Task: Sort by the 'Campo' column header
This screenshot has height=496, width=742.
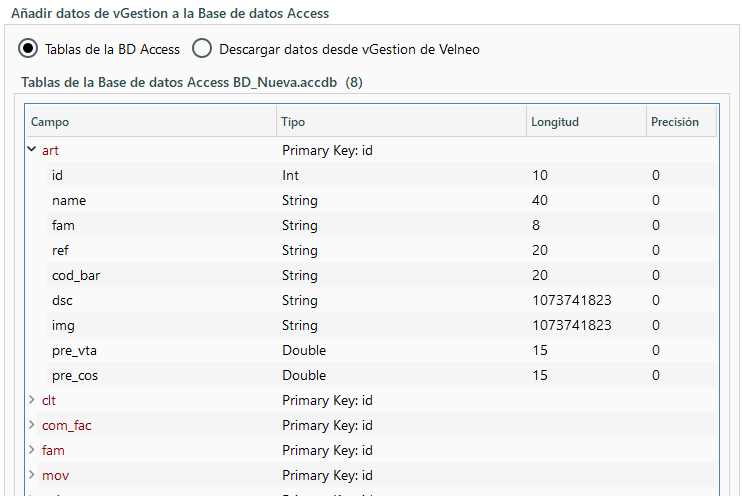Action: 150,122
